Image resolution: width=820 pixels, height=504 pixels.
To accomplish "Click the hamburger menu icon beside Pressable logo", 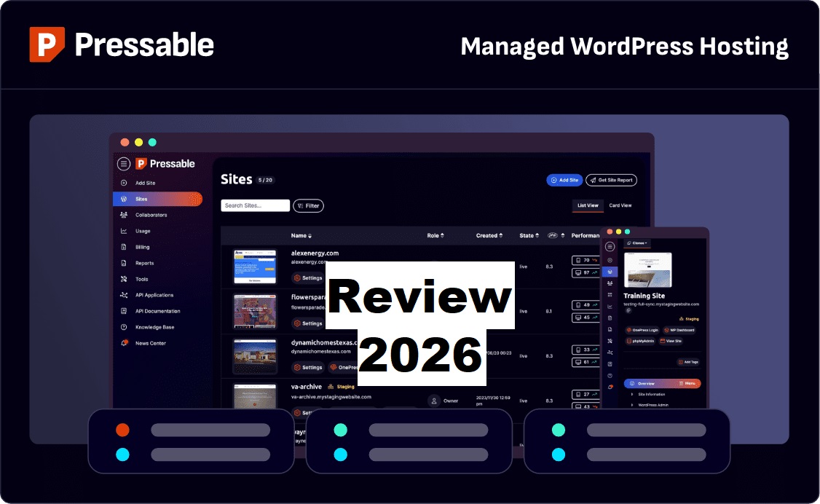I will click(124, 164).
